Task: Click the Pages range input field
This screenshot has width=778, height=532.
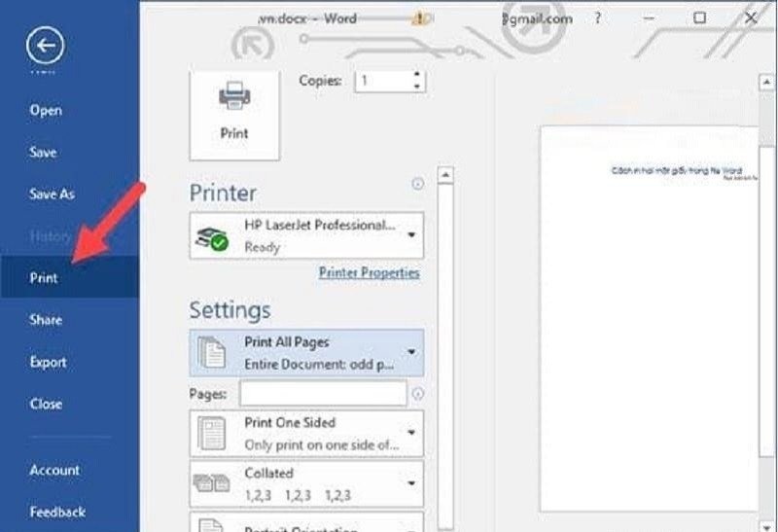Action: click(x=324, y=393)
